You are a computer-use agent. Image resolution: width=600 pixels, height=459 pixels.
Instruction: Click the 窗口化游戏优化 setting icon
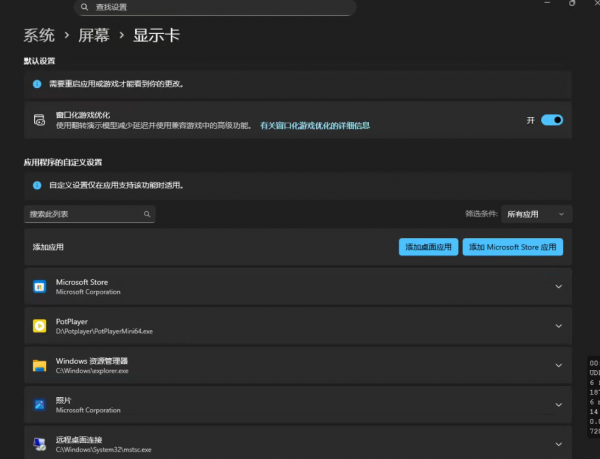click(39, 120)
